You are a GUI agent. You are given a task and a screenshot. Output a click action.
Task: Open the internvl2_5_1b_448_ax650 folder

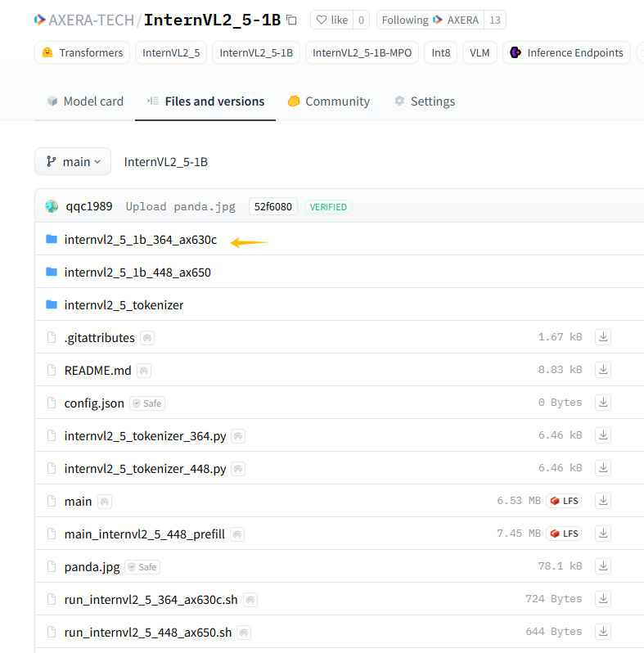[x=137, y=272]
